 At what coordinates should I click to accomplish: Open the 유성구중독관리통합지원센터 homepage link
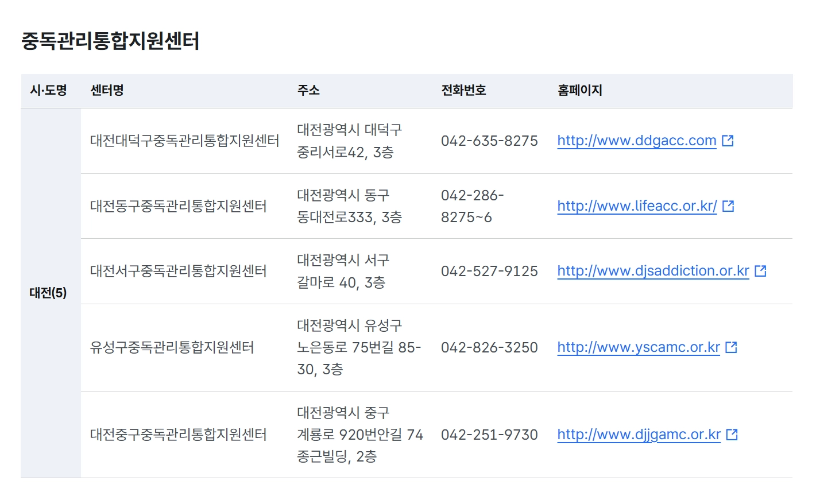(637, 347)
